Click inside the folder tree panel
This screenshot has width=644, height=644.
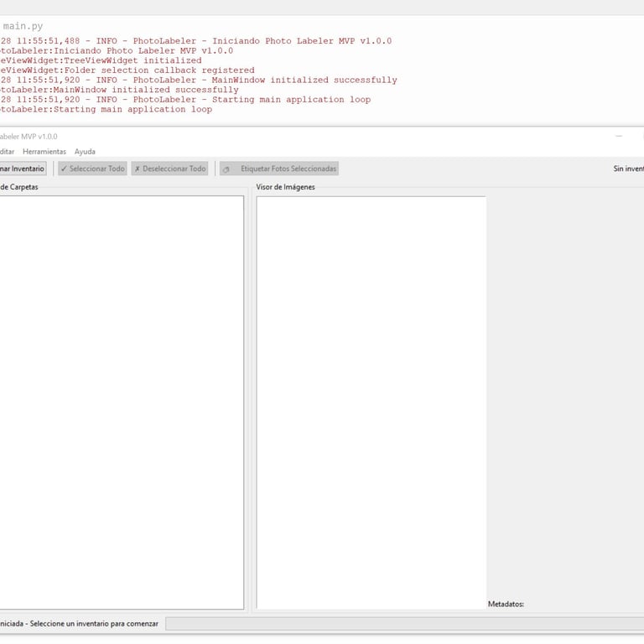click(x=121, y=402)
